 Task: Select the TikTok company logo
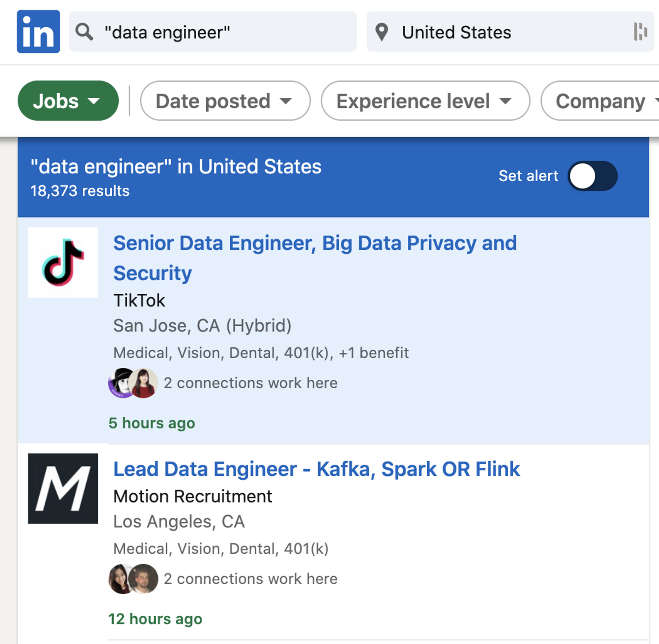[x=63, y=262]
